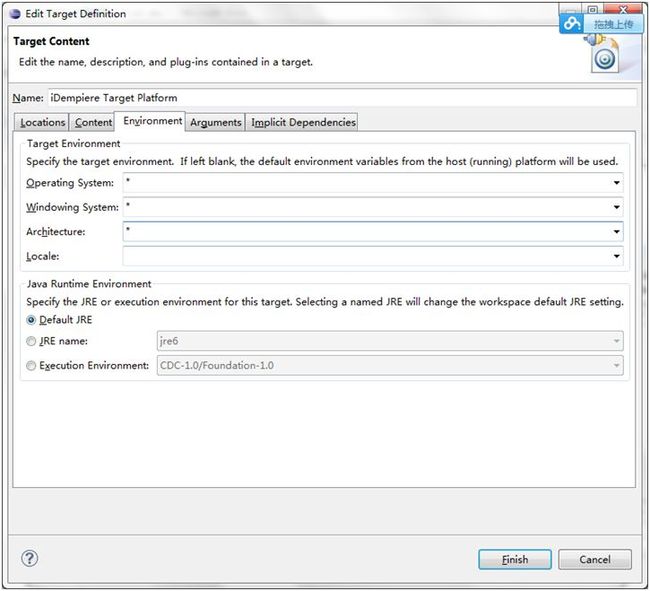Open the Architecture dropdown arrow
This screenshot has width=650, height=591.
616,232
